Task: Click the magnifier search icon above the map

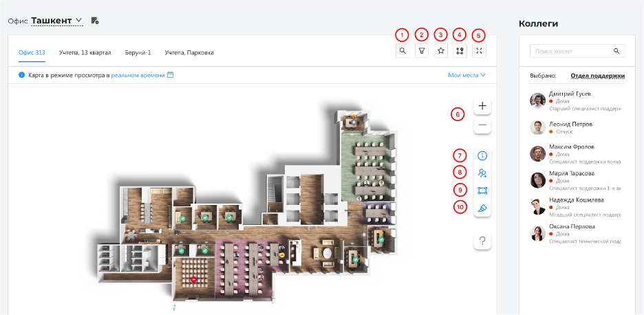Action: point(402,50)
